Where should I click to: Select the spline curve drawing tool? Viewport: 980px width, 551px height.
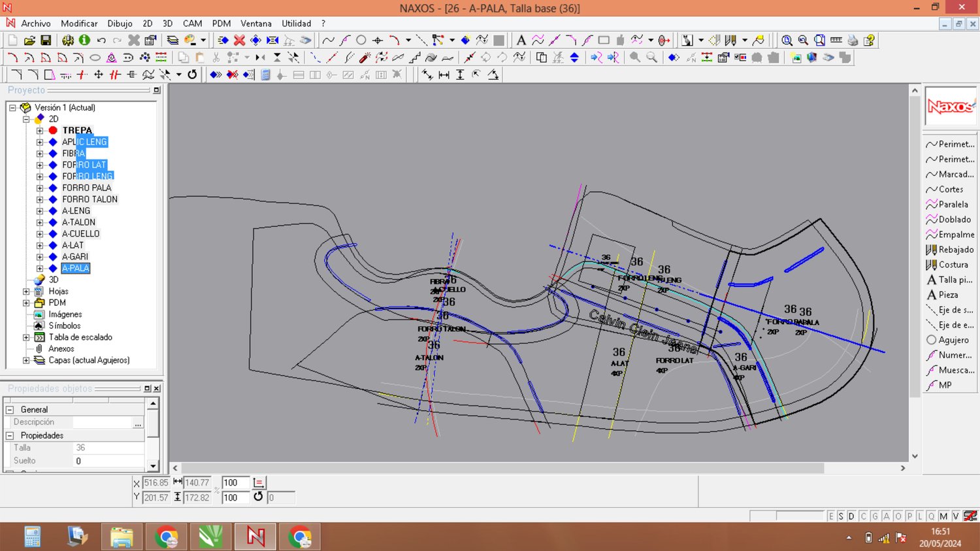(328, 41)
